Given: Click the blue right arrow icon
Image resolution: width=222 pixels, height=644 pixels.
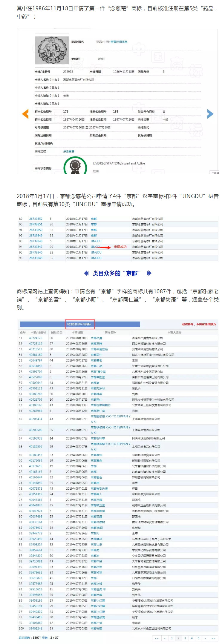Looking at the screenshot, I should coord(210,114).
